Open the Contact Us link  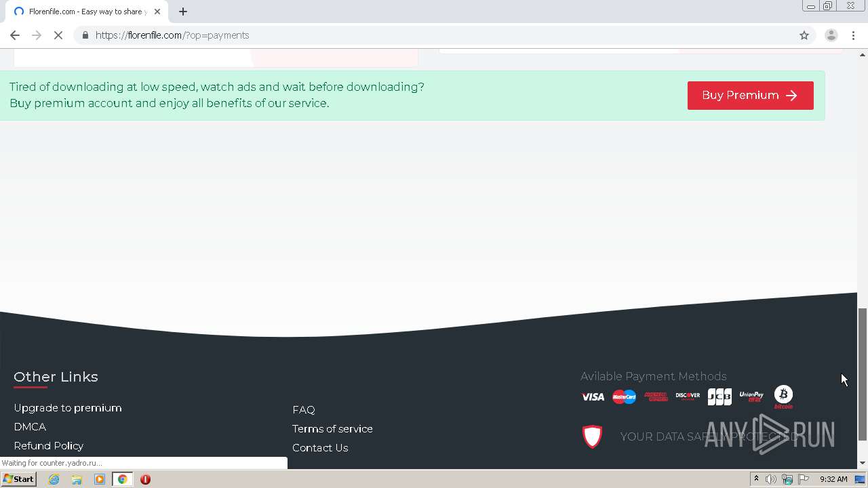[320, 448]
